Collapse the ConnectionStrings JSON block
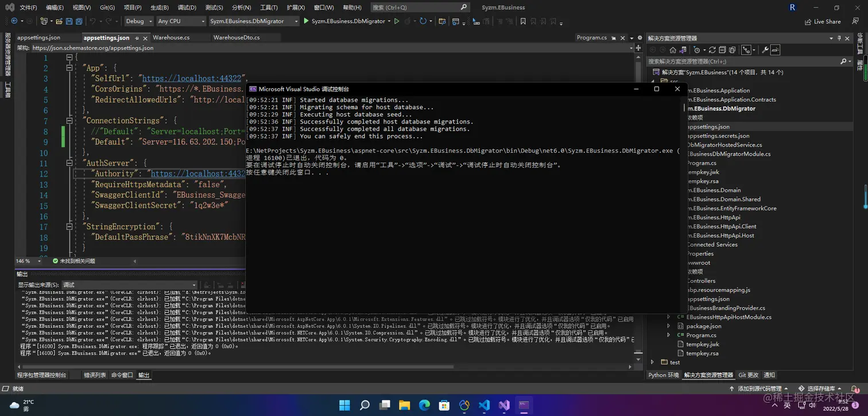Viewport: 868px width, 416px height. pyautogui.click(x=69, y=121)
